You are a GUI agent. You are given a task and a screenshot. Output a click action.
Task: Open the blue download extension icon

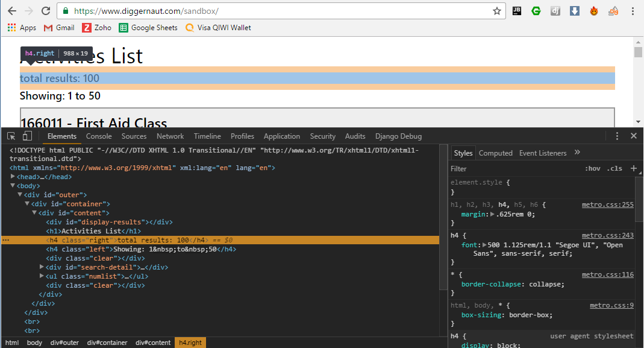[575, 11]
